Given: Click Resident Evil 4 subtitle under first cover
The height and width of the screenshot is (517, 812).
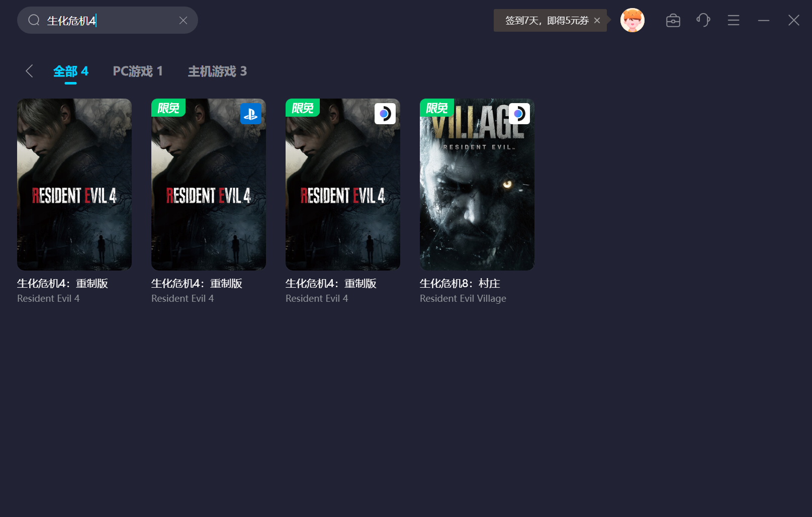Looking at the screenshot, I should [x=48, y=298].
